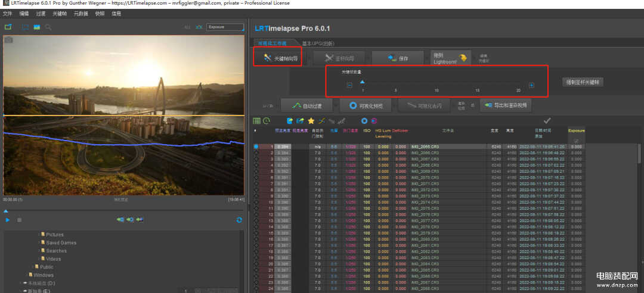Click the second greyed curve icon in the table toolbar
This screenshot has height=293, width=644.
342,121
